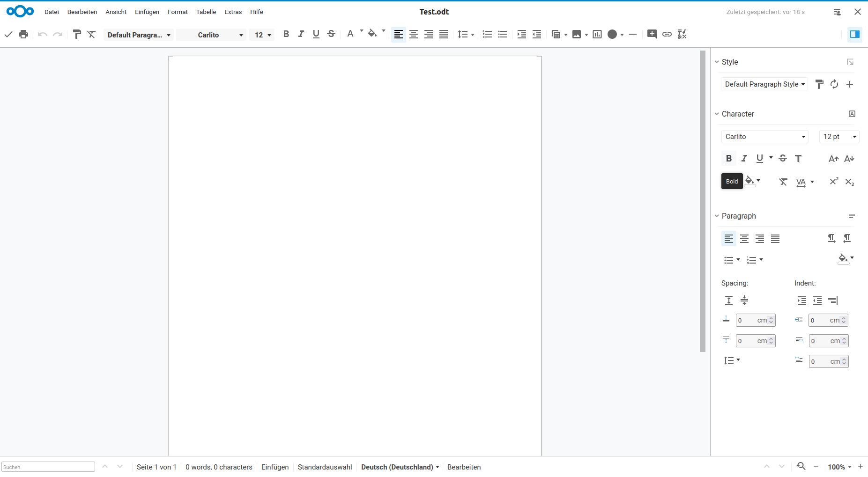Select the strikethrough icon in the toolbar

click(331, 34)
